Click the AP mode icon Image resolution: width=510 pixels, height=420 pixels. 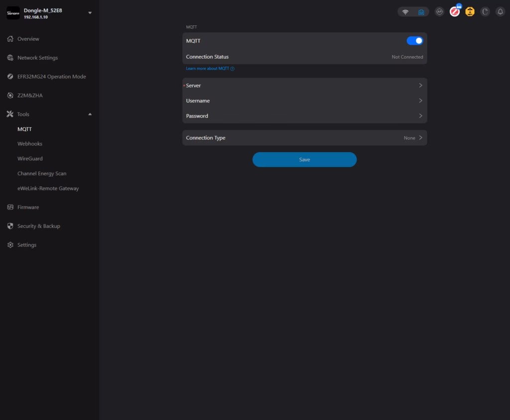[439, 12]
